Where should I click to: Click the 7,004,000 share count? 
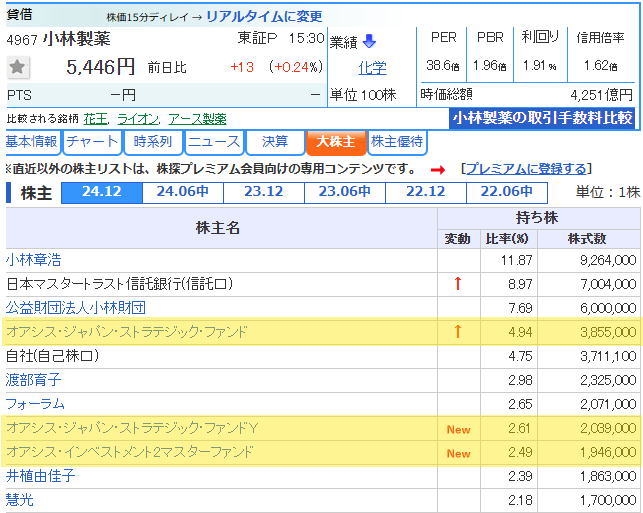(608, 284)
